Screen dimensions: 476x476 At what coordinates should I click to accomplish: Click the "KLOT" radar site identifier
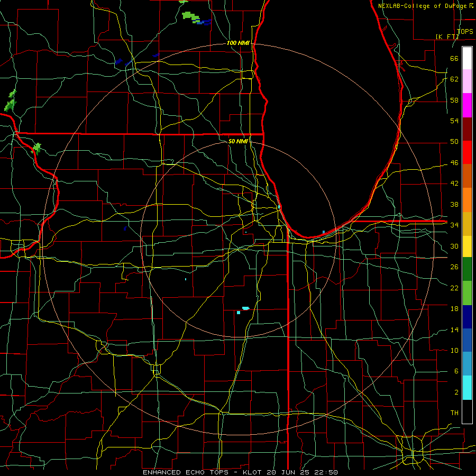coord(253,472)
